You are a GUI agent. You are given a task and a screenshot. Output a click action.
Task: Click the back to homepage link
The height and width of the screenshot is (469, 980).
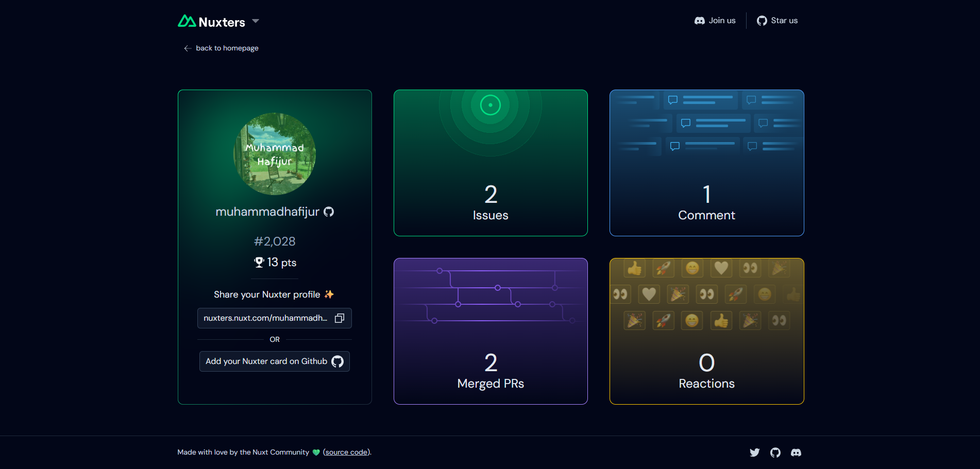(227, 48)
